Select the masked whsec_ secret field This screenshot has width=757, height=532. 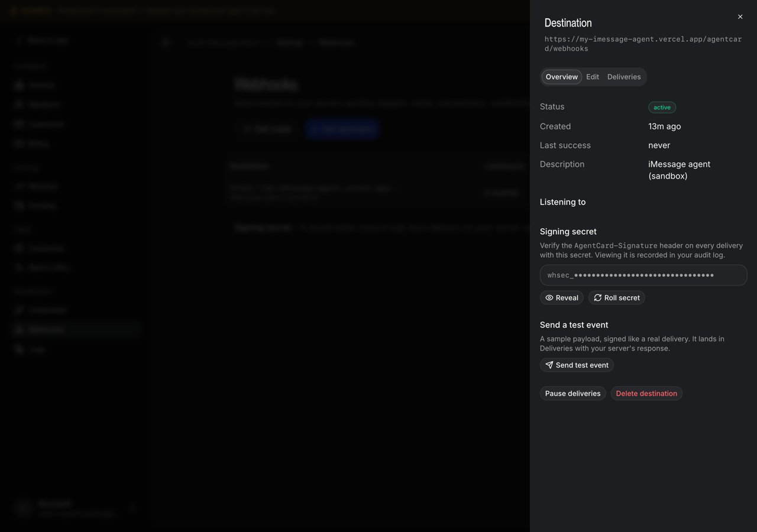click(643, 275)
